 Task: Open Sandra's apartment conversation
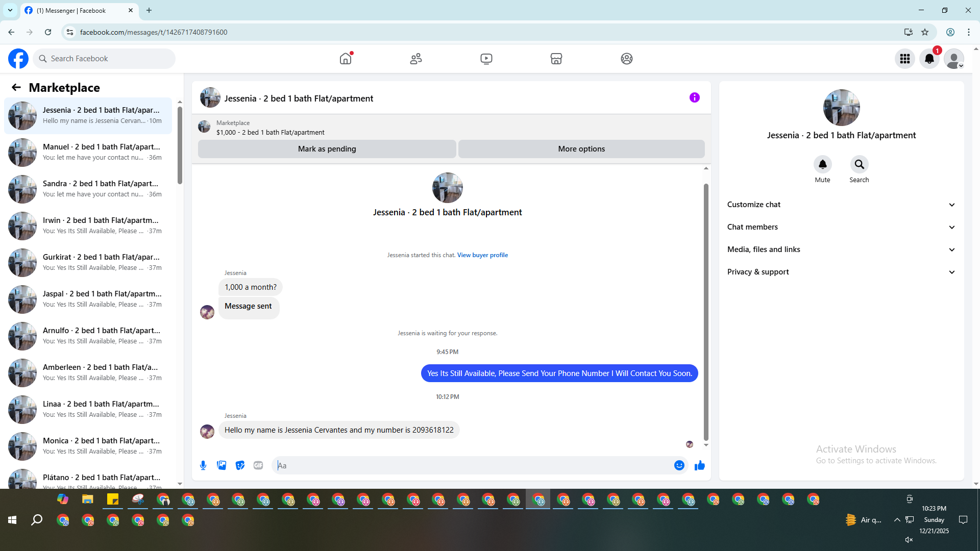pos(88,189)
